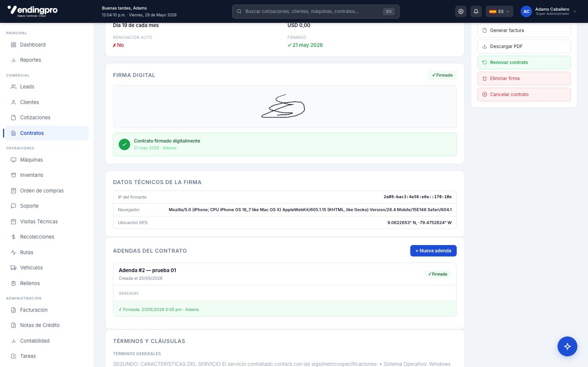Open the floating AI assistant sparkle button
The width and height of the screenshot is (588, 367).
coord(567,346)
